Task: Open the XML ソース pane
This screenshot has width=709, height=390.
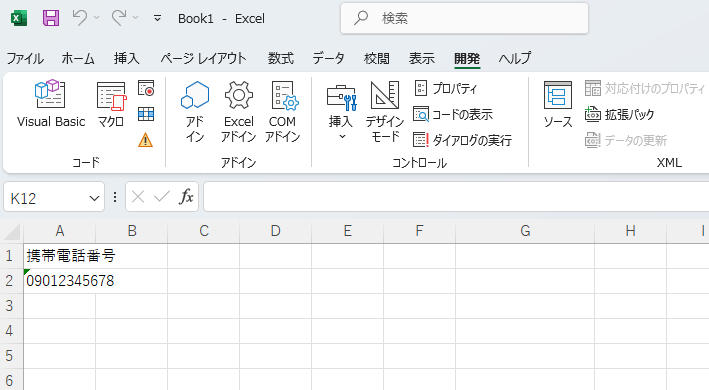Action: [x=558, y=104]
